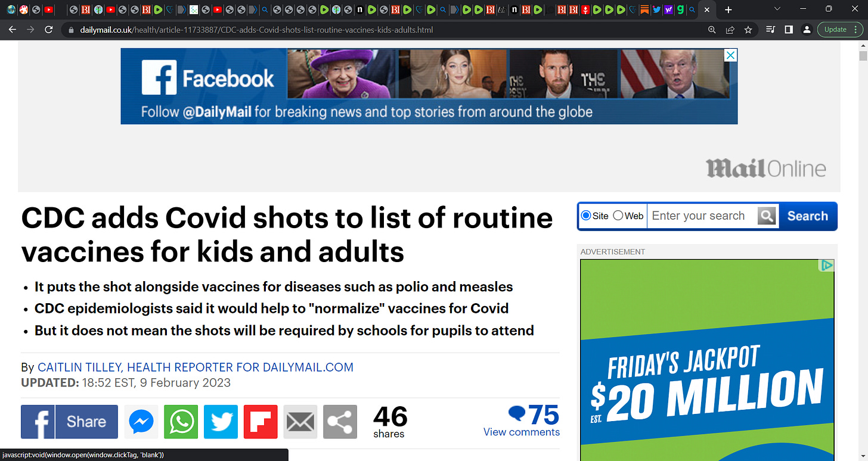Screen dimensions: 868x461
Task: Open Chrome's three-dot menu
Action: coord(857,30)
